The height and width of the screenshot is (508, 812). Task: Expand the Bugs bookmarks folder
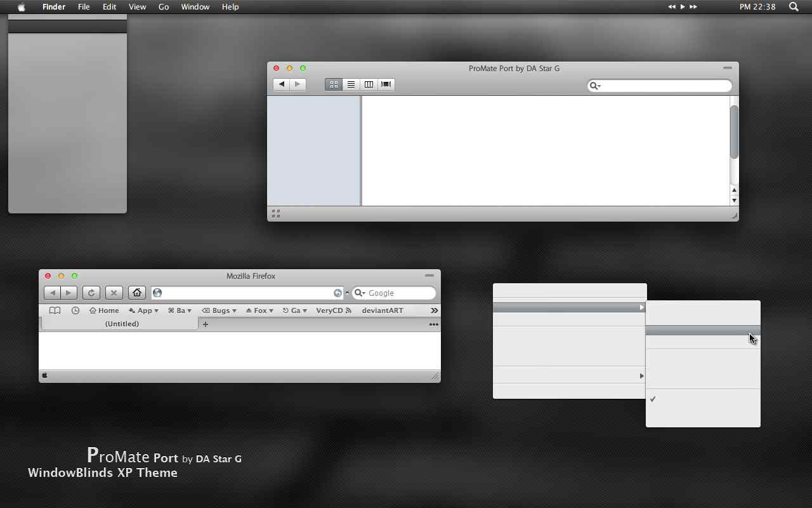coord(219,311)
